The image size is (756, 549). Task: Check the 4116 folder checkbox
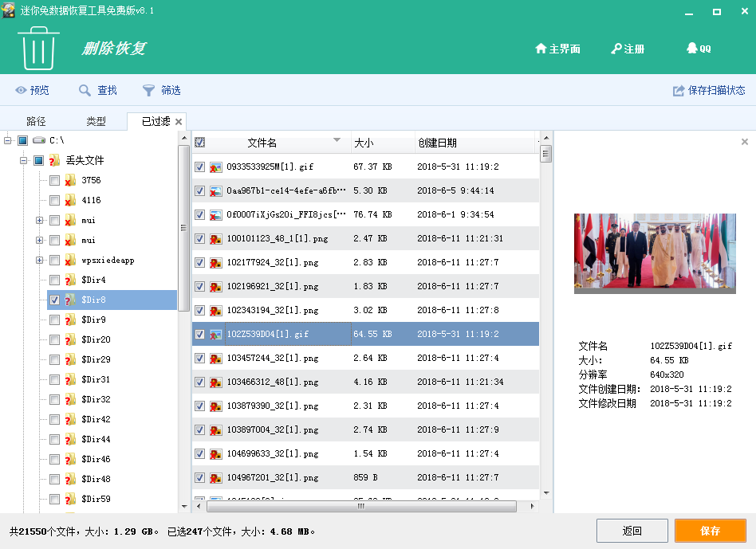click(54, 200)
